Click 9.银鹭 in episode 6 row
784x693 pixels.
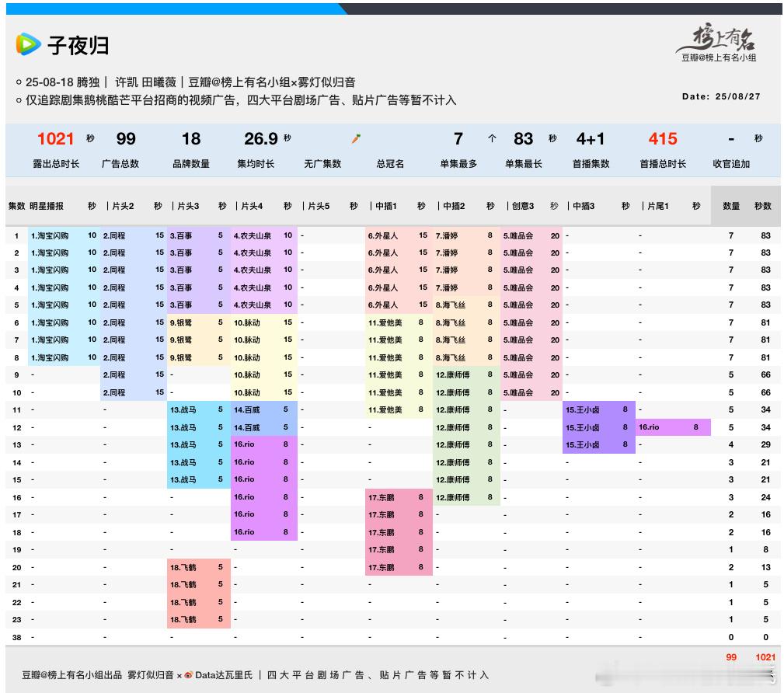pos(180,323)
